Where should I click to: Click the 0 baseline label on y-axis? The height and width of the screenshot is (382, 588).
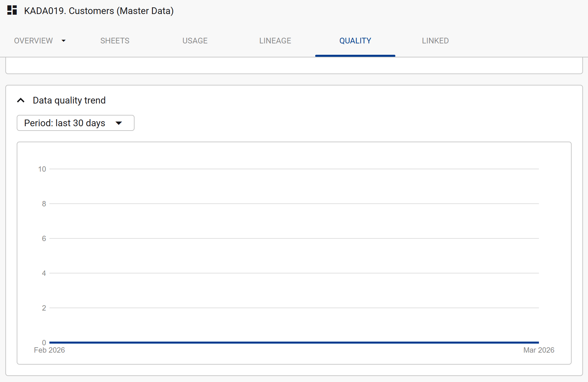click(44, 343)
